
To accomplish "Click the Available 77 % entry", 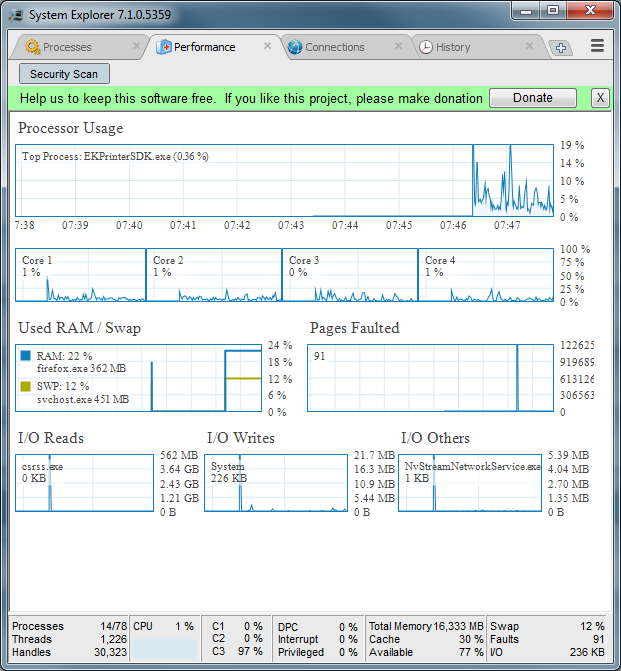I will (426, 652).
